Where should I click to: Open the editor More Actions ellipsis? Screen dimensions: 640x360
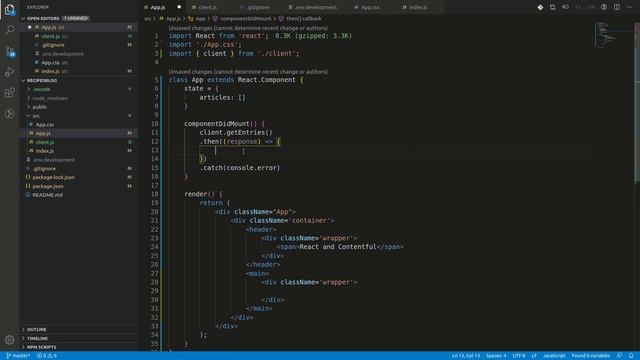pyautogui.click(x=629, y=7)
